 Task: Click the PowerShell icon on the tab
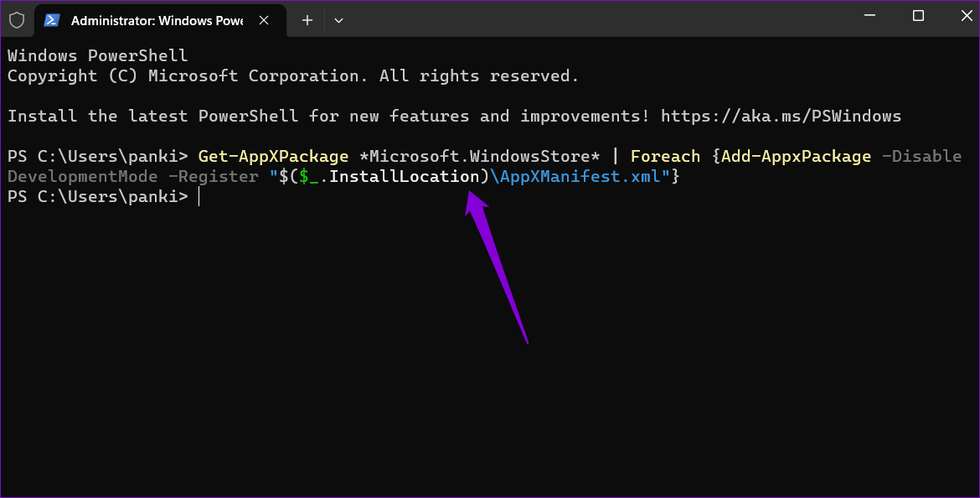pos(51,20)
